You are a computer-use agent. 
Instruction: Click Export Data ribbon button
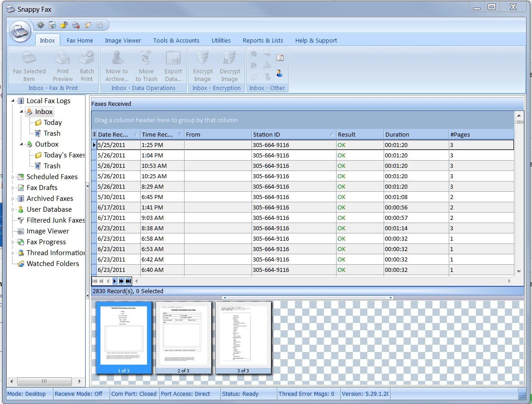pyautogui.click(x=173, y=66)
